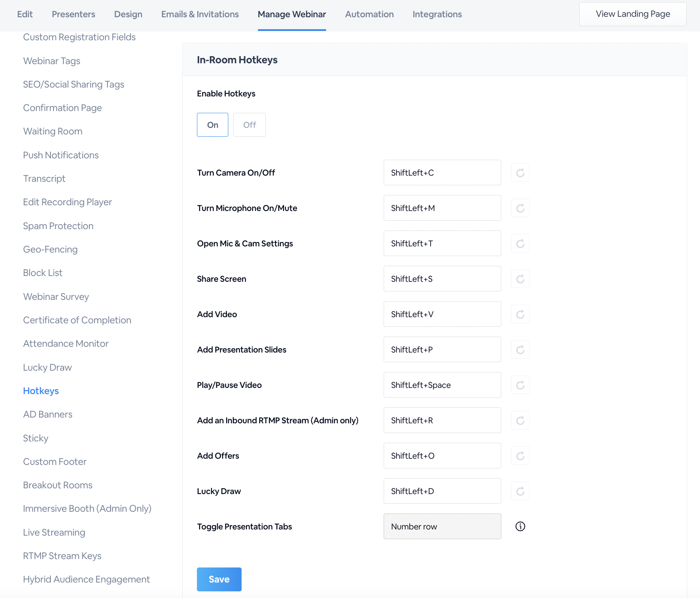Reset the Turn Camera On/Off hotkey
Viewport: 700px width, 598px height.
click(520, 172)
